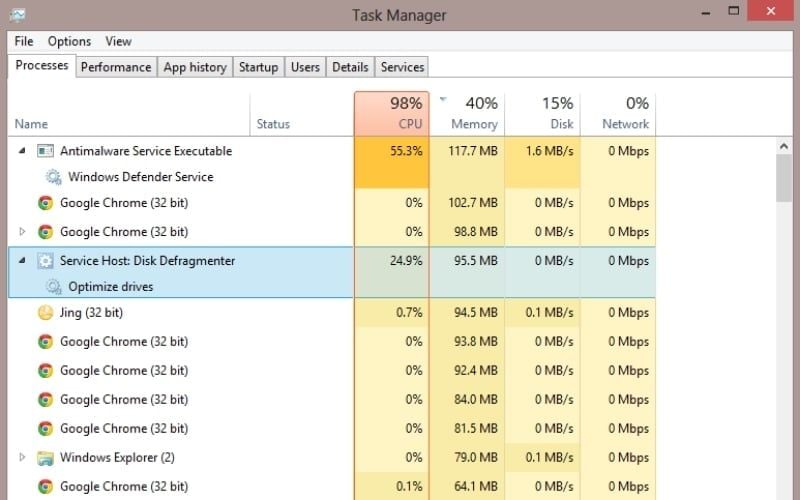
Task: Open the Options menu
Action: pyautogui.click(x=69, y=41)
